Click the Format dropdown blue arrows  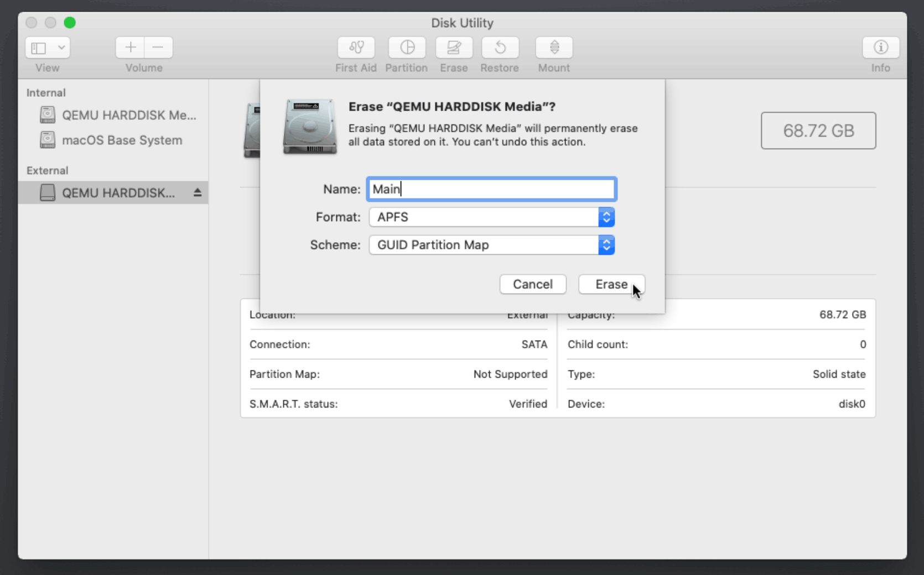point(606,217)
